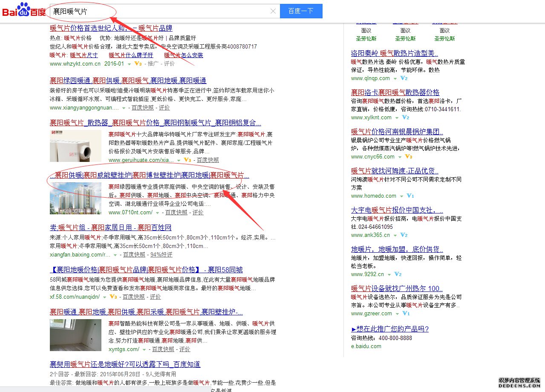The height and width of the screenshot is (392, 545).
Task: Open the 襄阳洛卡襄阳暖气散热器价格 ad
Action: click(x=395, y=92)
